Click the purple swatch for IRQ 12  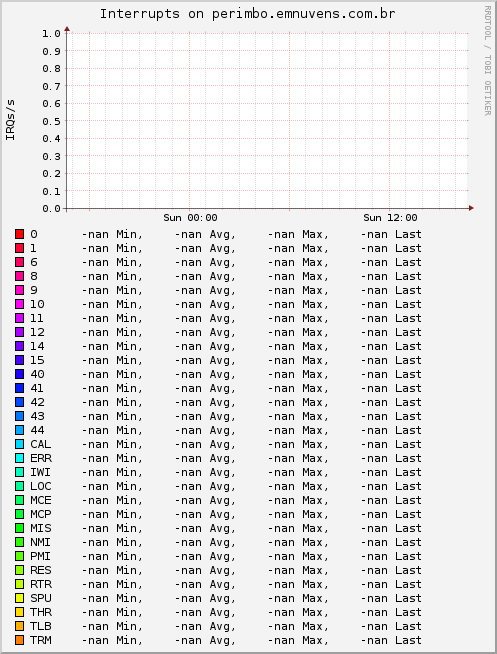20,332
